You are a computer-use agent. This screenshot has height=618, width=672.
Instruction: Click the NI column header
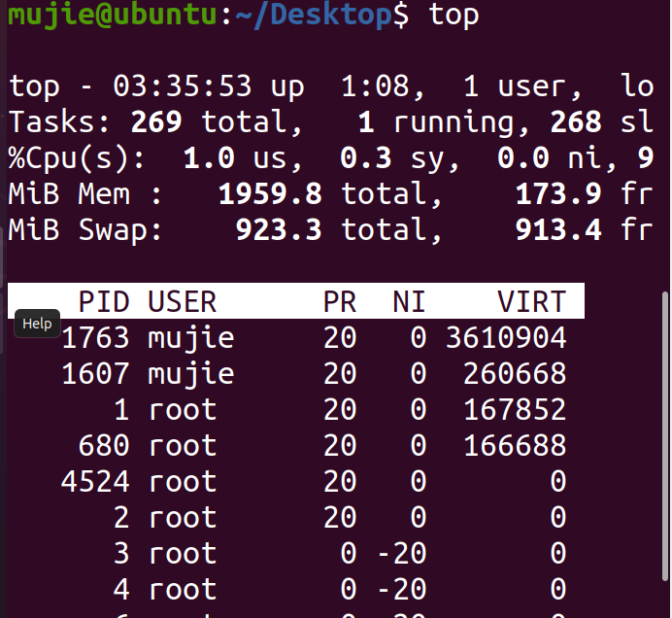(x=409, y=301)
